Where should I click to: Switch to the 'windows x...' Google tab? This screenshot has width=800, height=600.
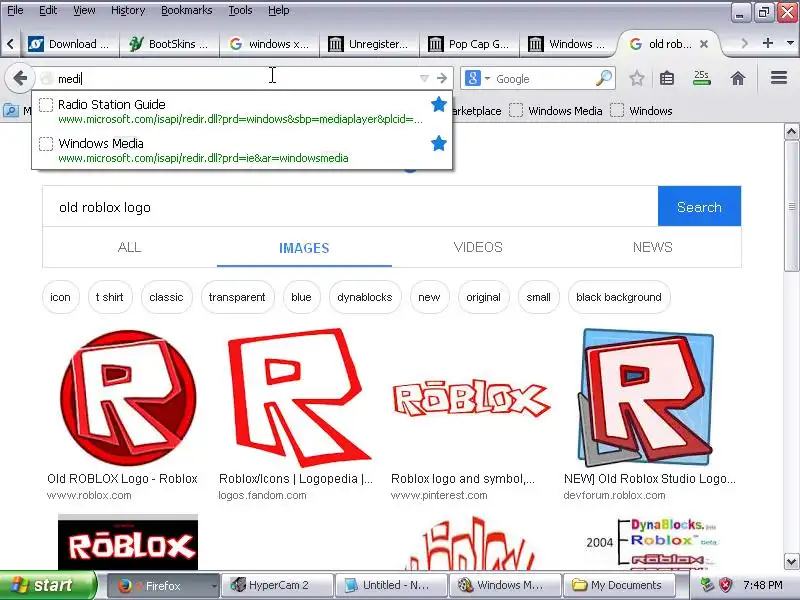pyautogui.click(x=269, y=44)
